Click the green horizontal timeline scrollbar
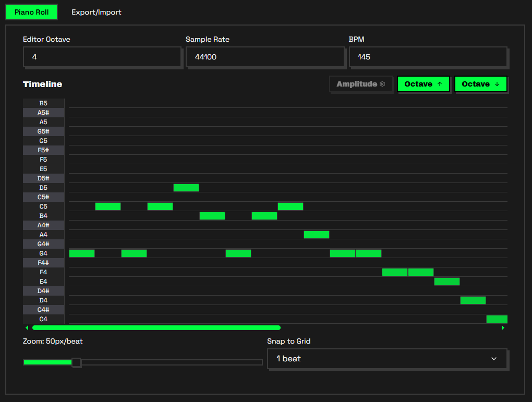This screenshot has width=532, height=402. [156, 327]
